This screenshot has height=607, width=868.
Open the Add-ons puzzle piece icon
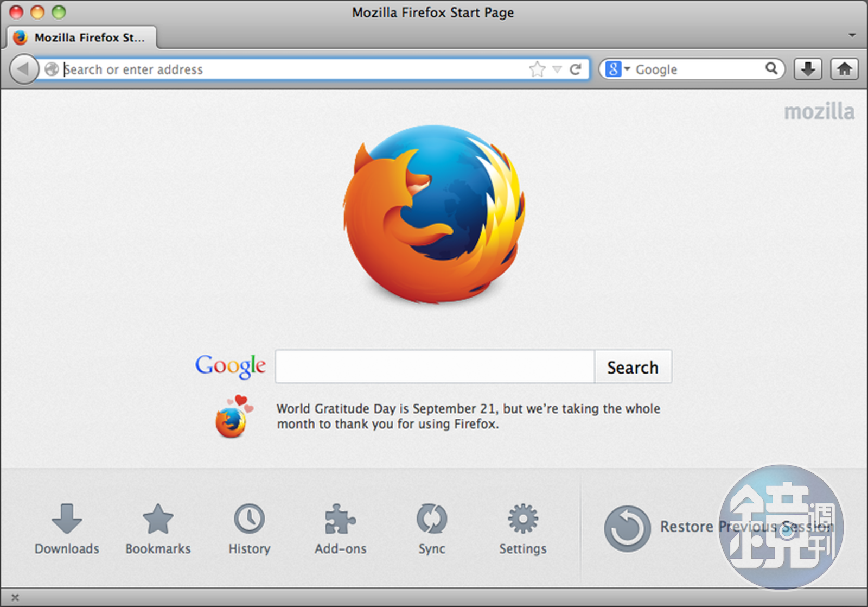click(340, 520)
